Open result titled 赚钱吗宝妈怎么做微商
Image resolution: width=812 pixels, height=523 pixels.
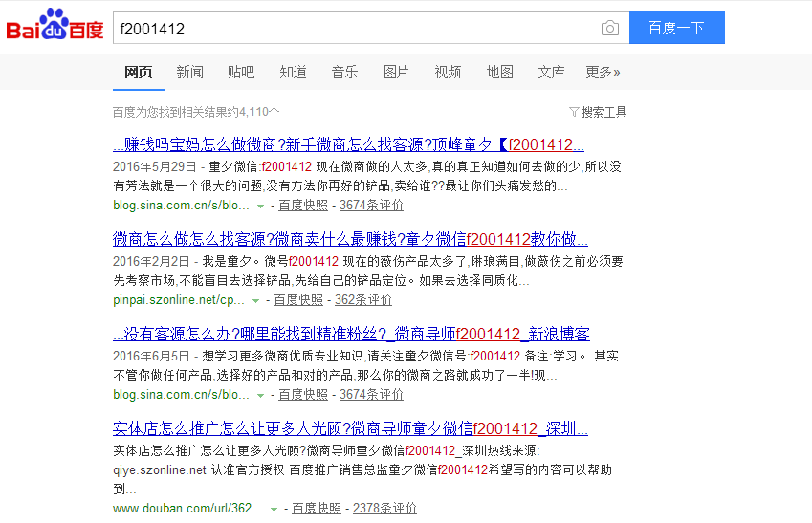pyautogui.click(x=348, y=144)
